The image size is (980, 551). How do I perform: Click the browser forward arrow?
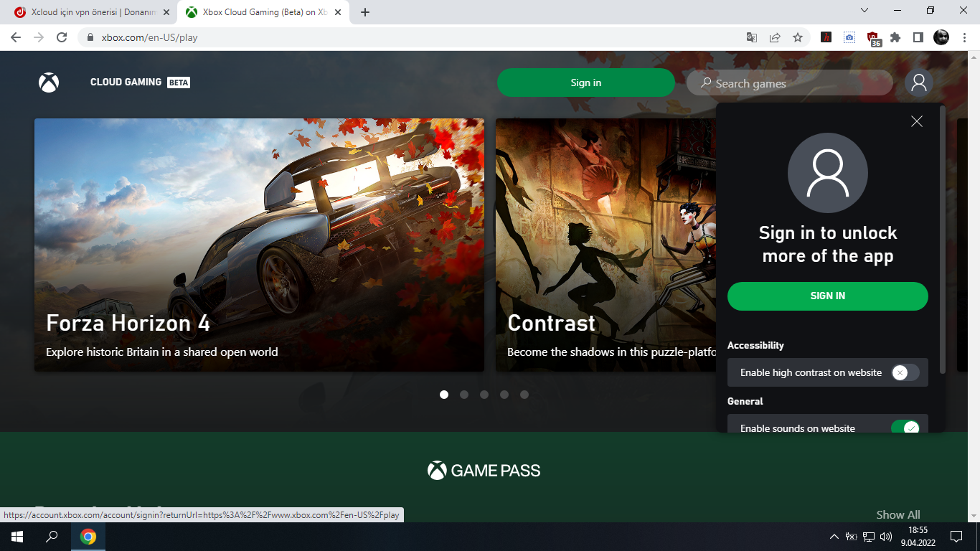pyautogui.click(x=39, y=37)
